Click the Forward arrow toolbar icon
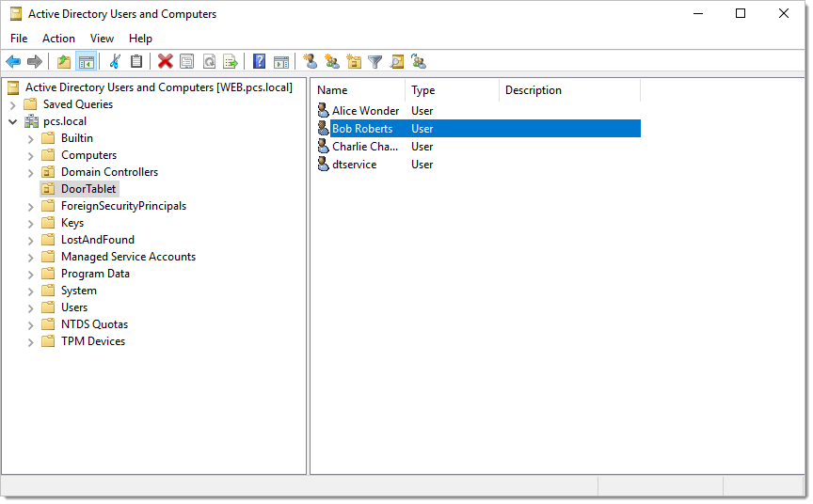813x504 pixels. 35,62
